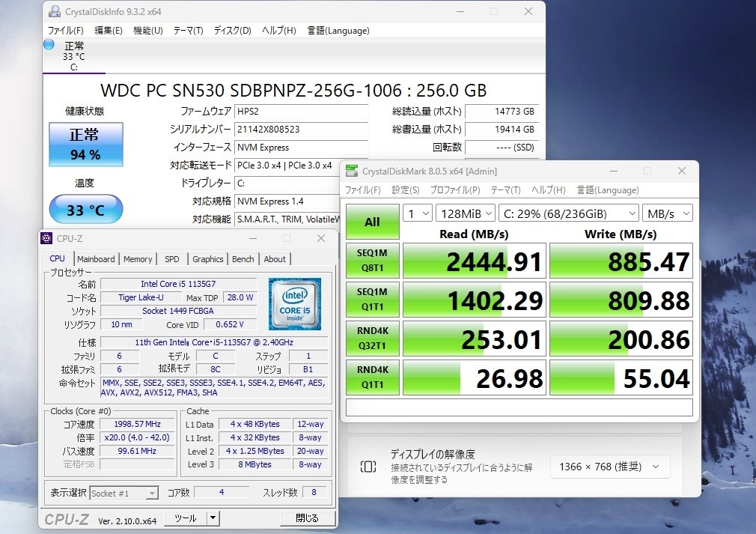Open ヘルプ(H) menu in CrystalDiskInfo
Image resolution: width=756 pixels, height=534 pixels.
click(279, 31)
